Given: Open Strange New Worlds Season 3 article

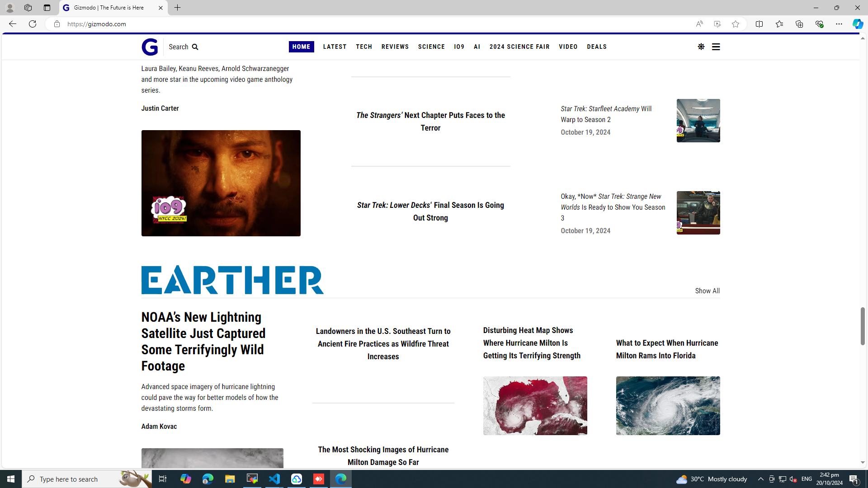Looking at the screenshot, I should pos(613,207).
